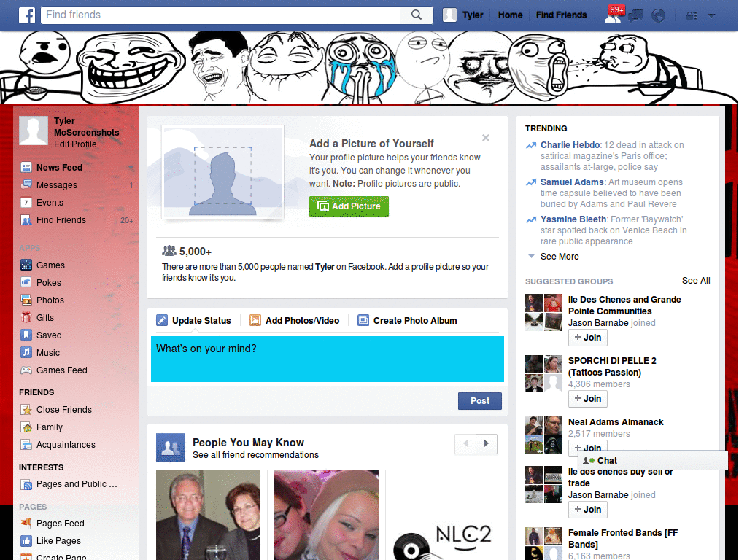Open Charlie Hebdo trending topic
The image size is (747, 560).
(x=570, y=145)
